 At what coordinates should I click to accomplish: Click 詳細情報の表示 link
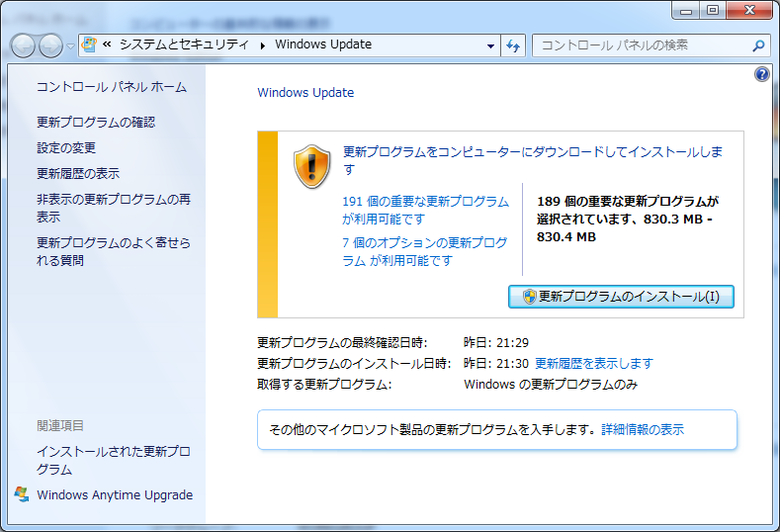coord(643,429)
